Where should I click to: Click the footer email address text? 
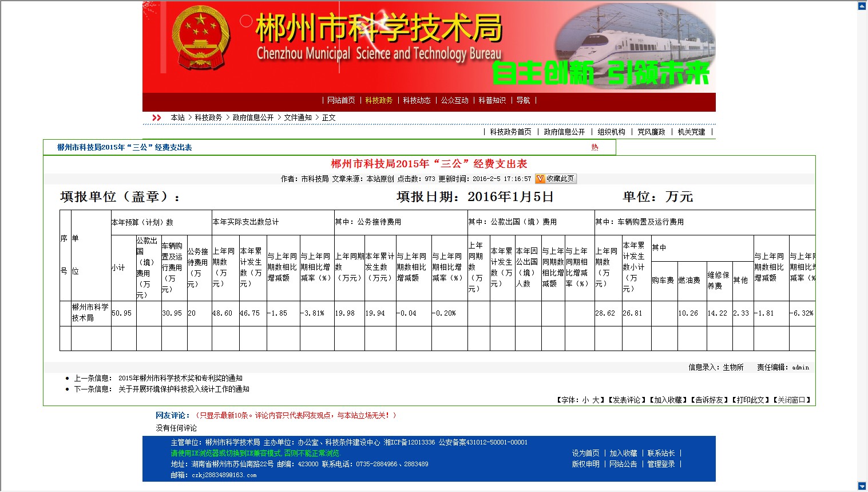224,475
